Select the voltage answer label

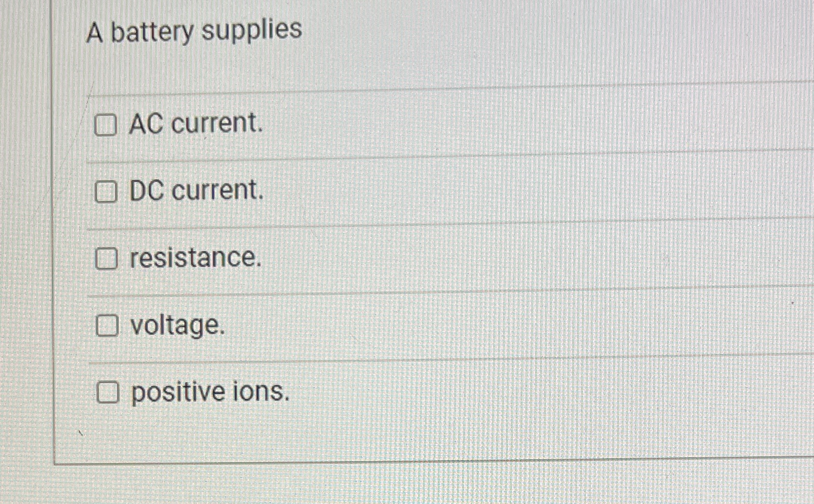tap(175, 327)
